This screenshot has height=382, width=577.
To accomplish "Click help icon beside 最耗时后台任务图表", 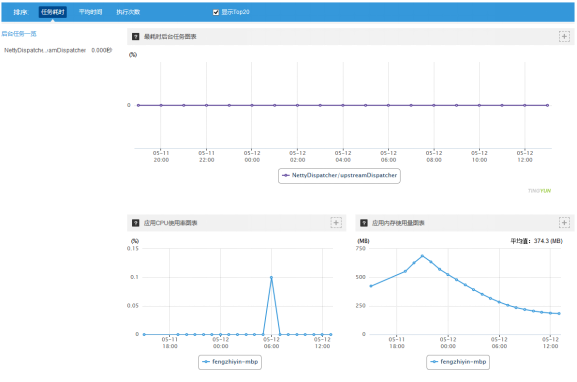I will tap(136, 36).
